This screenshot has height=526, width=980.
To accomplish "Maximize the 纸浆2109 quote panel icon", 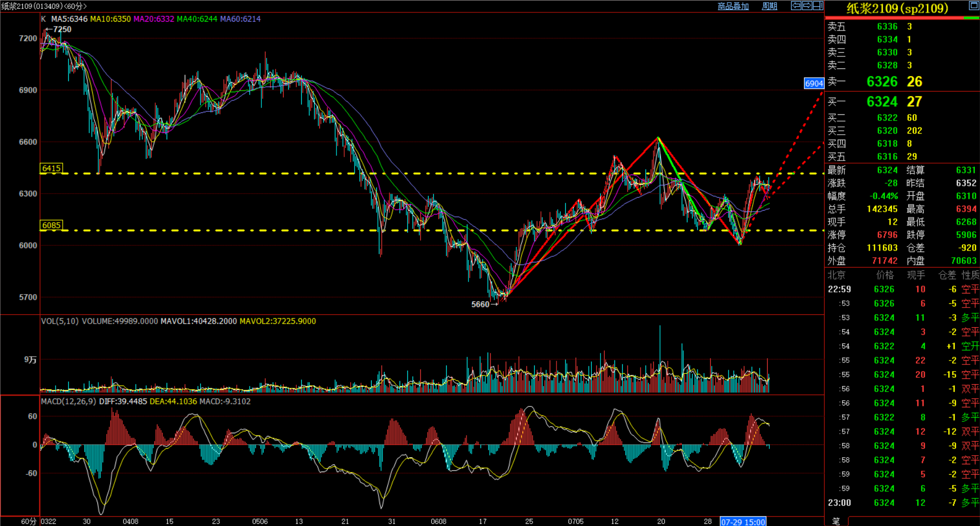I will click(973, 6).
